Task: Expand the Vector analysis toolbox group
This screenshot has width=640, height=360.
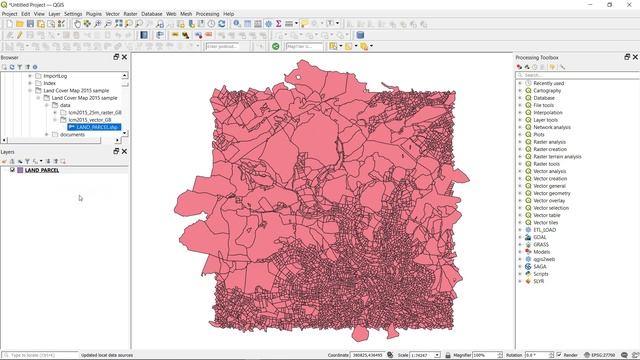Action: coord(520,171)
